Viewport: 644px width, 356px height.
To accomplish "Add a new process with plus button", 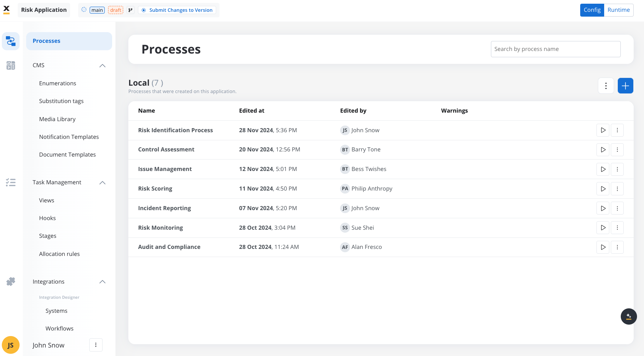I will coord(625,86).
